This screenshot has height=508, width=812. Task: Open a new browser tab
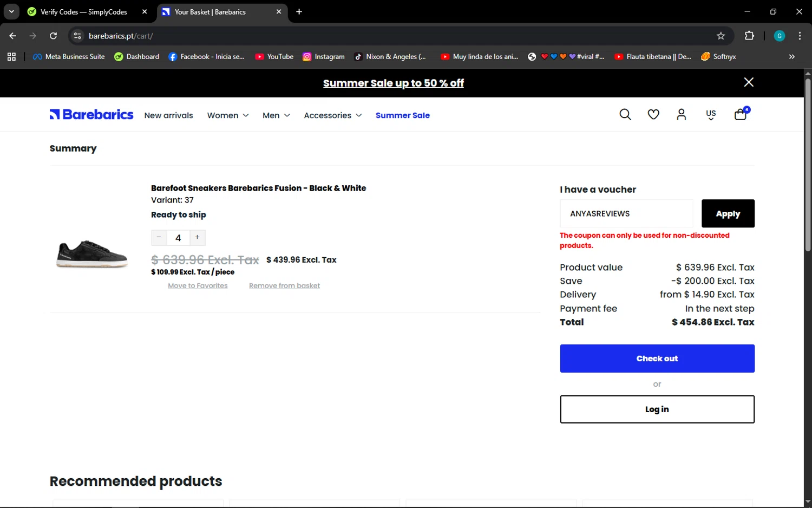tap(299, 11)
